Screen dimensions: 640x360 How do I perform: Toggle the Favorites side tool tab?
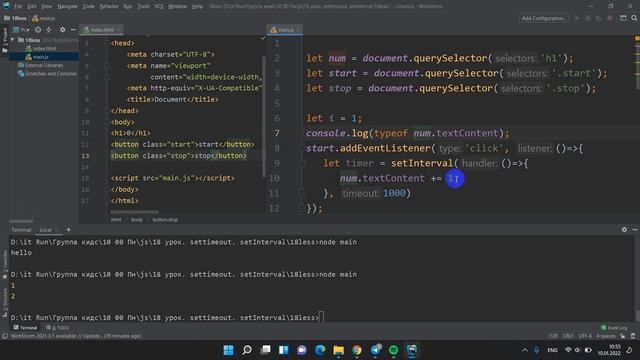click(x=5, y=264)
